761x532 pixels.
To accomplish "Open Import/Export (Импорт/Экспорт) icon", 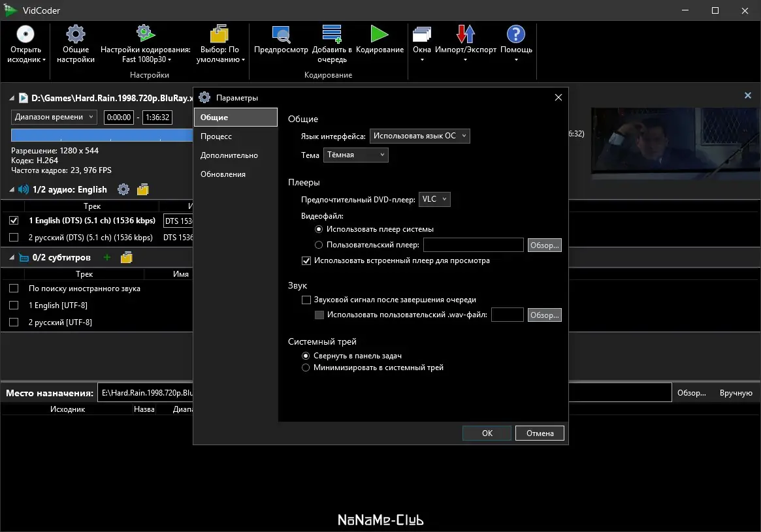I will point(466,35).
